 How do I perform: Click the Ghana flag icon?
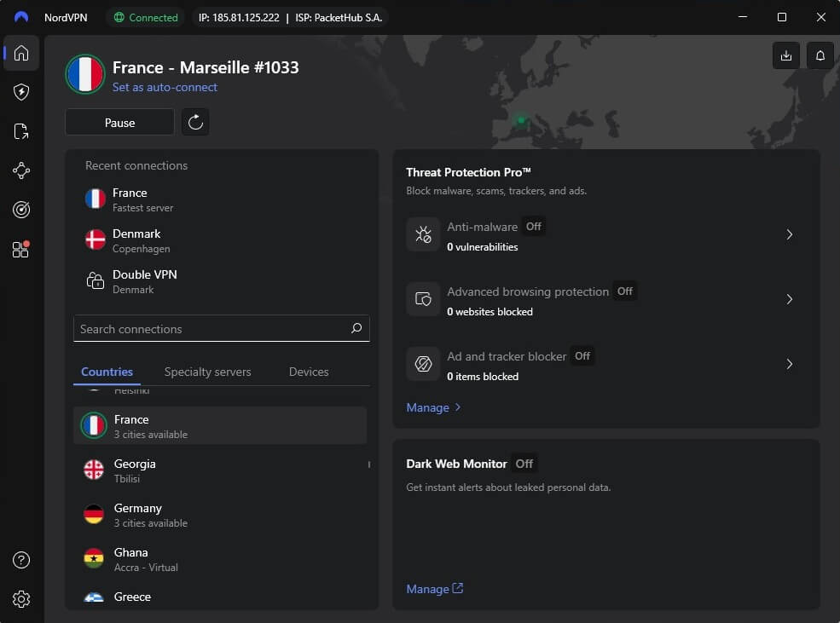pos(94,559)
